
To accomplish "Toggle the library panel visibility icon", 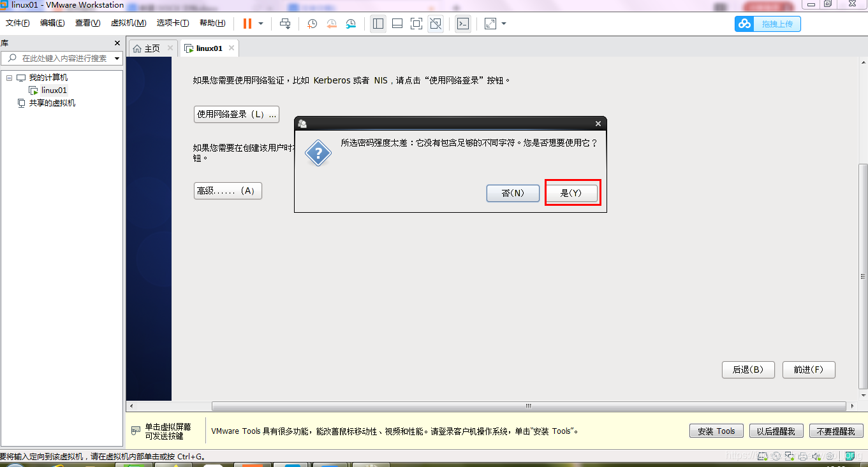I will click(378, 24).
